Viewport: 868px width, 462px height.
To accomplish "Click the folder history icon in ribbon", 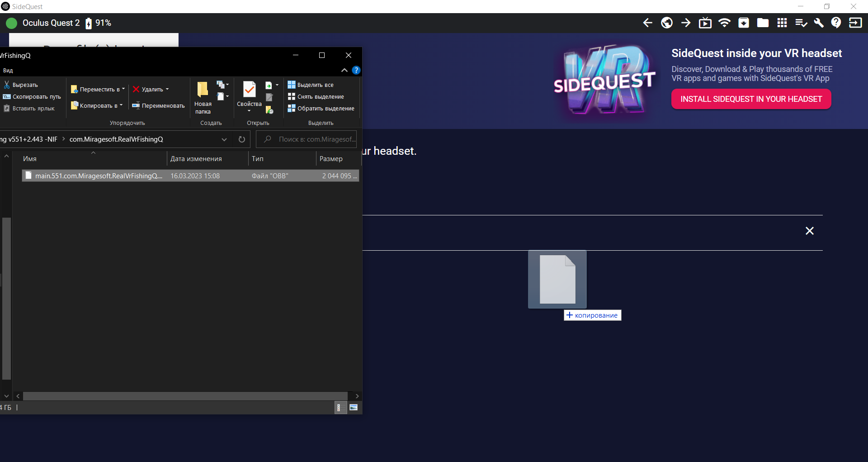I will point(269,110).
